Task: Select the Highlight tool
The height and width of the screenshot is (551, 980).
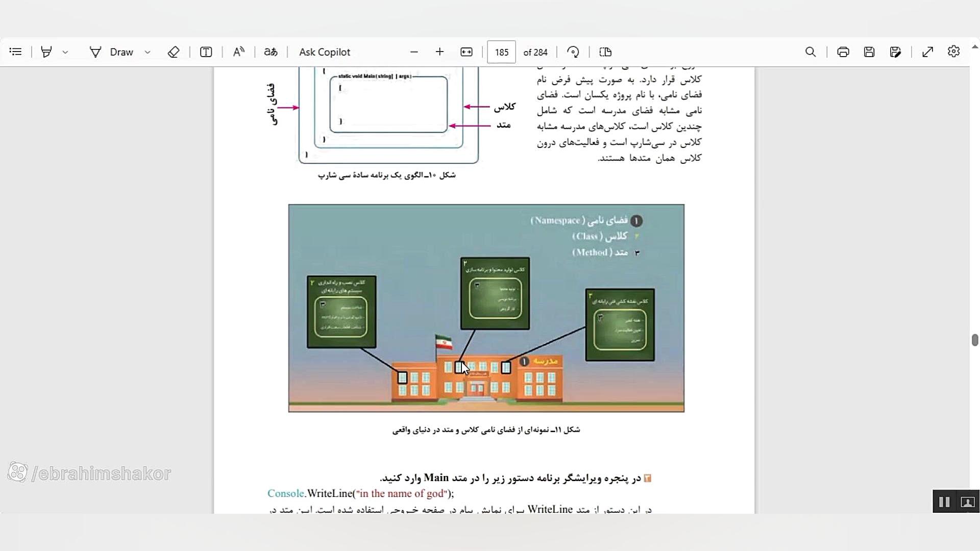Action: [x=46, y=52]
